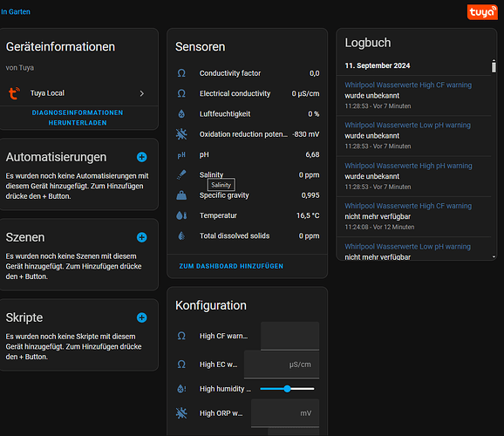Click Logbuch scroll down arrow
Viewport: 504px width, 436px height.
(494, 257)
